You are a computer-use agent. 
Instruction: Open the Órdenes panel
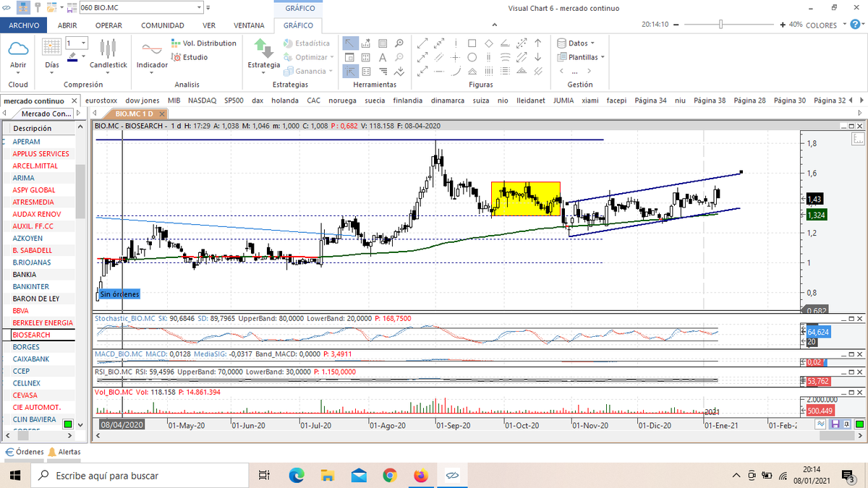coord(24,451)
